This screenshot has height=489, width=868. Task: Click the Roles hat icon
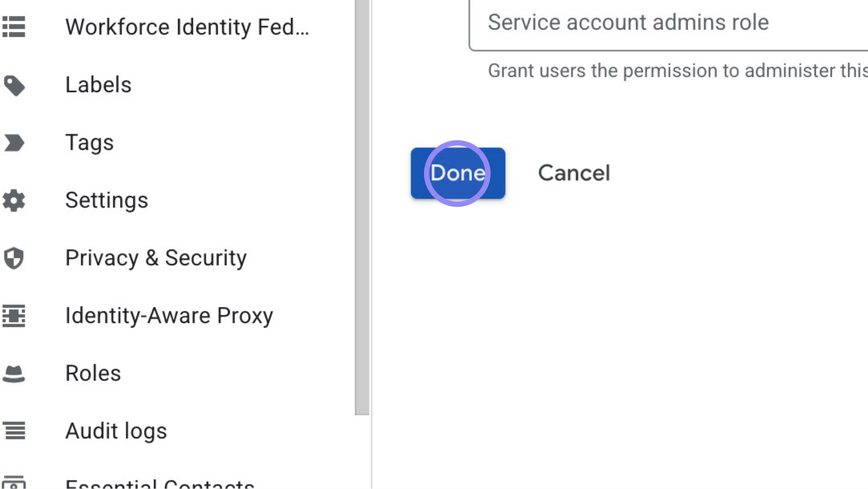pos(14,373)
